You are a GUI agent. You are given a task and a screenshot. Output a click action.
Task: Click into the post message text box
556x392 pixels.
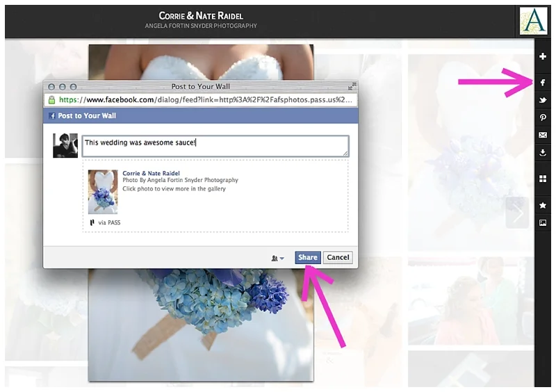pos(215,146)
